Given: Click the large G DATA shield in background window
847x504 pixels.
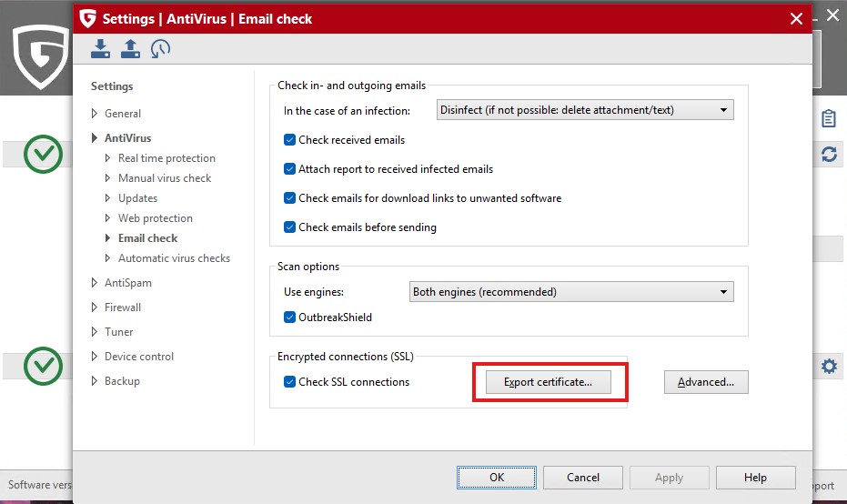Looking at the screenshot, I should [x=41, y=55].
